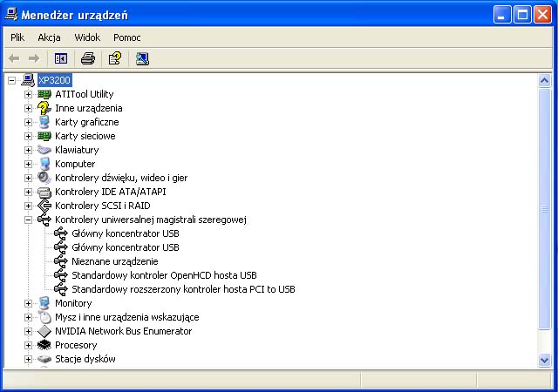Click the Print toolbar icon
Image resolution: width=558 pixels, height=392 pixels.
tap(87, 58)
